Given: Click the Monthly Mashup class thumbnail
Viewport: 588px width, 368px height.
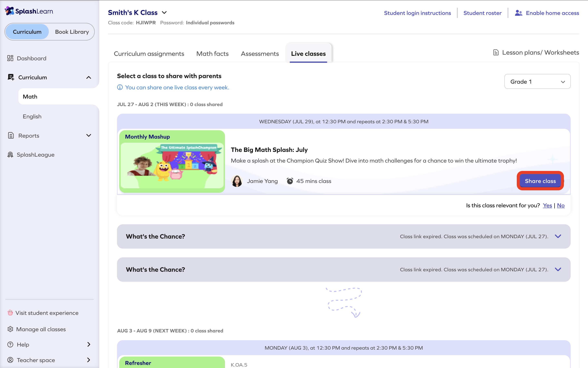Looking at the screenshot, I should point(172,161).
